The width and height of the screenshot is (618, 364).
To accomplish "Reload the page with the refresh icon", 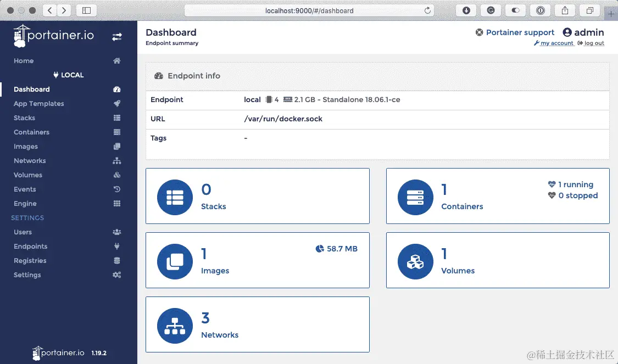I will click(427, 10).
